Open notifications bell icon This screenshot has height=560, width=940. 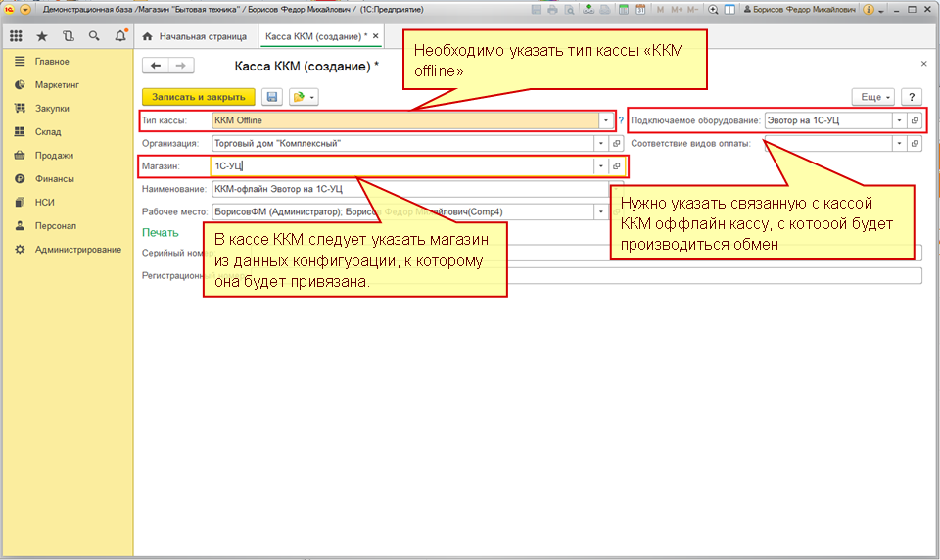(x=120, y=36)
